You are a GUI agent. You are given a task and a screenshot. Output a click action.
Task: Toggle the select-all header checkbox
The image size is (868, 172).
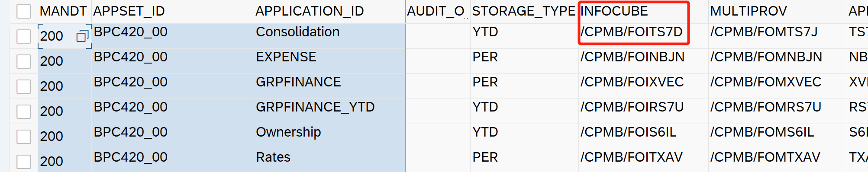point(24,11)
